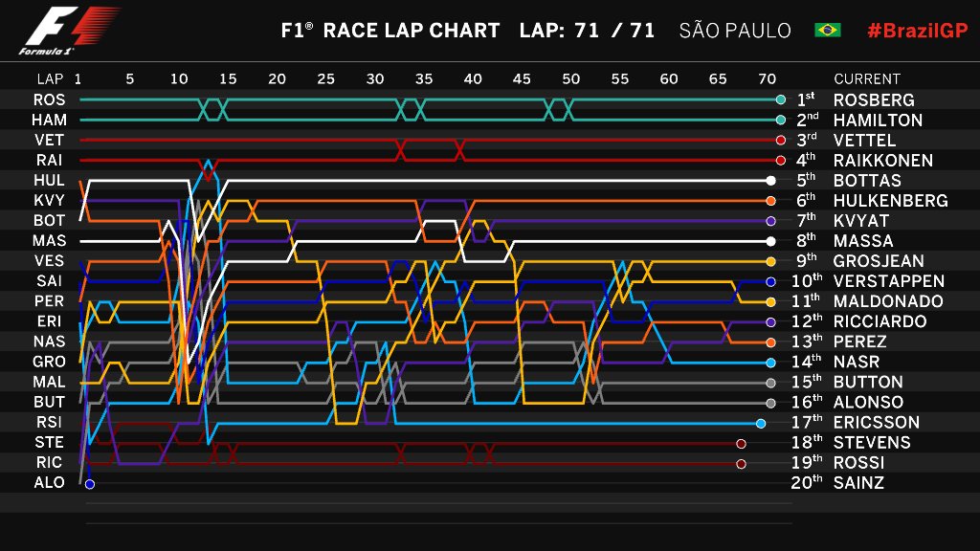Click the F1 RACE LAP CHART title

click(x=390, y=31)
